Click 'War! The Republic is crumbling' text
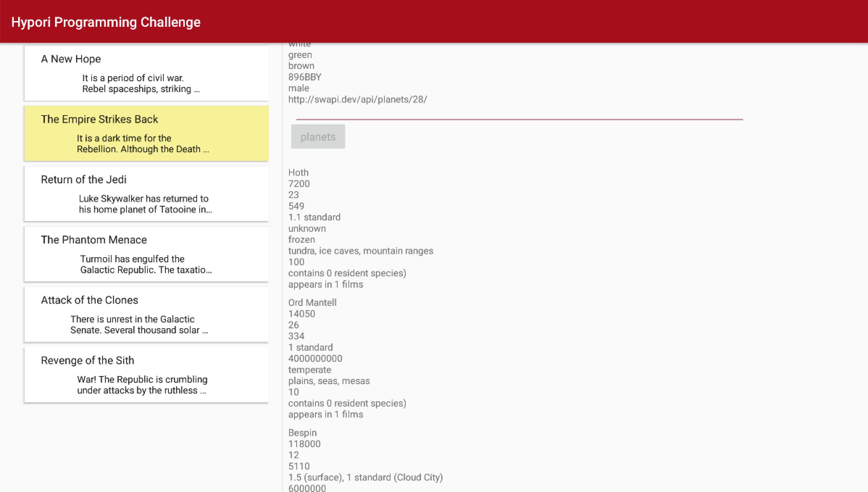Screen dimensions: 868x492 [142, 379]
